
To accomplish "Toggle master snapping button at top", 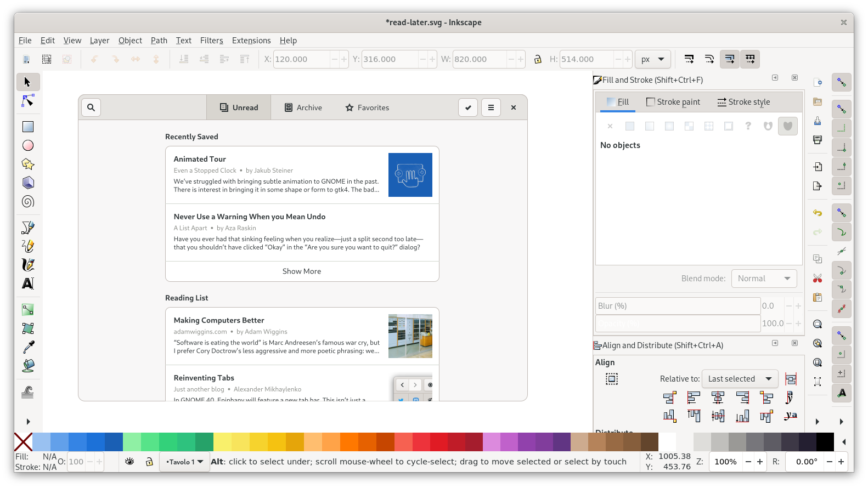I will 842,83.
